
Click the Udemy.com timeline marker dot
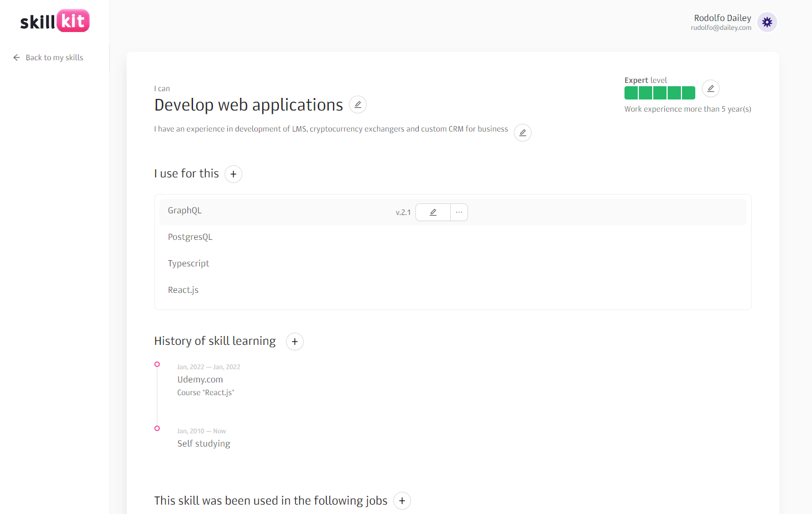click(157, 364)
